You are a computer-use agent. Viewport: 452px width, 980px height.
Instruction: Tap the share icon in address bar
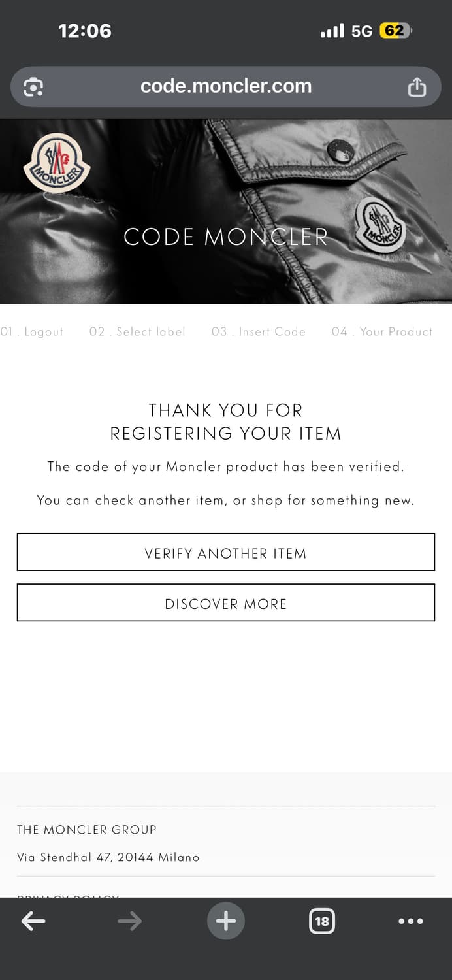pos(417,87)
